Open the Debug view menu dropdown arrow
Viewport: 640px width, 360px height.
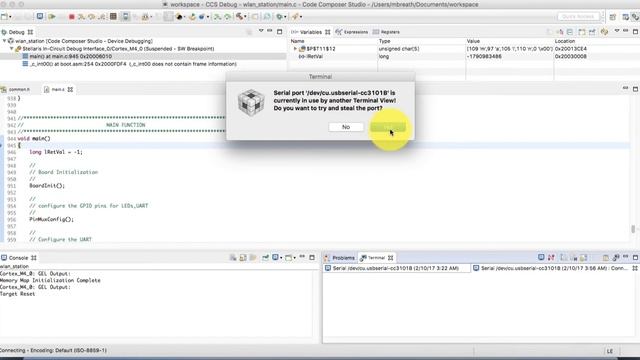click(x=261, y=31)
